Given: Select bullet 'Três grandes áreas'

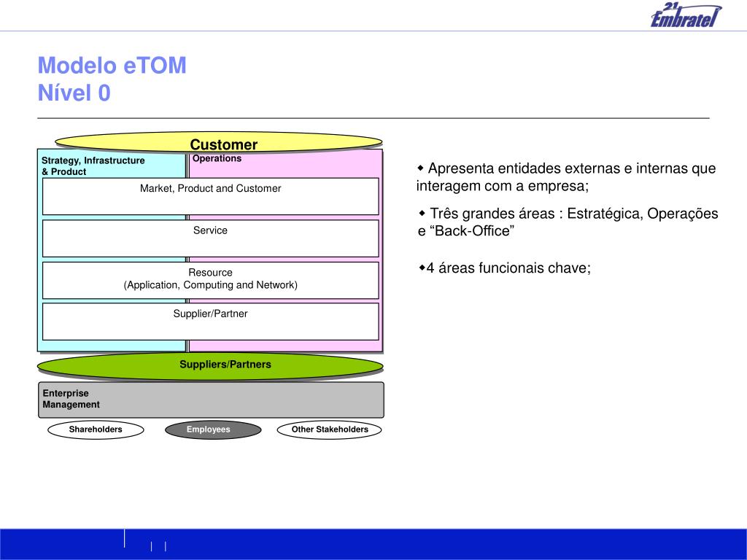Looking at the screenshot, I should (568, 222).
